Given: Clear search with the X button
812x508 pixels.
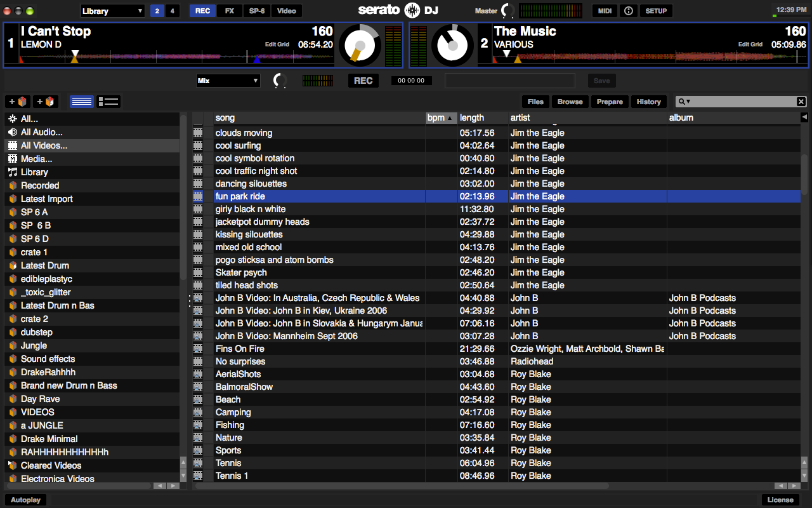Looking at the screenshot, I should click(x=801, y=102).
